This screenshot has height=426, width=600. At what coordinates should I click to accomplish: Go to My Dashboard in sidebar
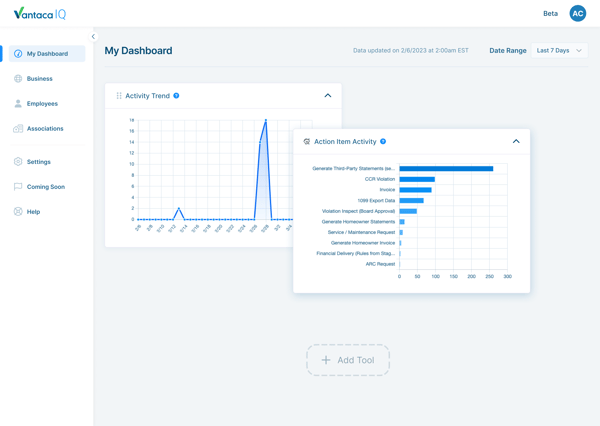(47, 54)
